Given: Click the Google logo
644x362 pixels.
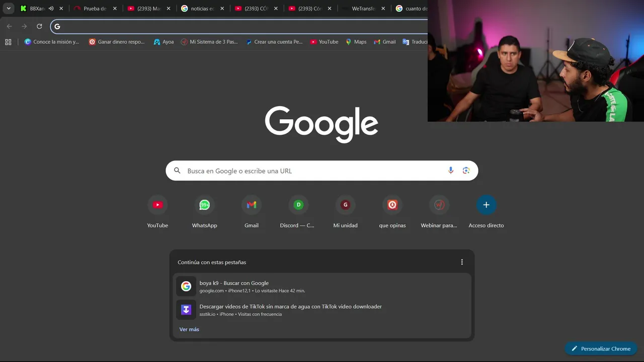Looking at the screenshot, I should click(x=321, y=125).
